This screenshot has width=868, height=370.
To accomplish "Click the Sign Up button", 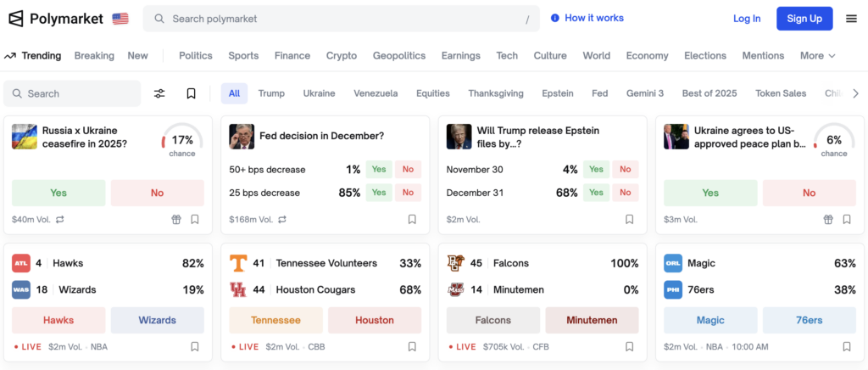I will click(x=804, y=19).
